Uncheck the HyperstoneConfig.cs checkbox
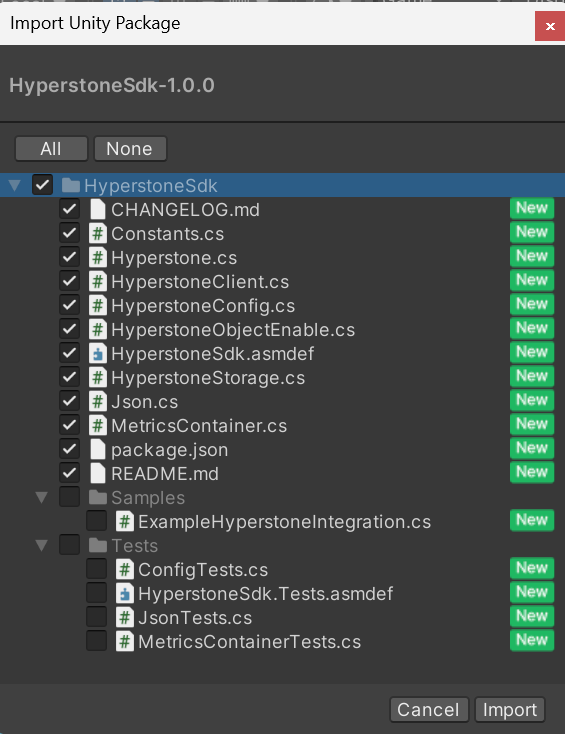Screen dimensions: 565x734 coord(69,305)
